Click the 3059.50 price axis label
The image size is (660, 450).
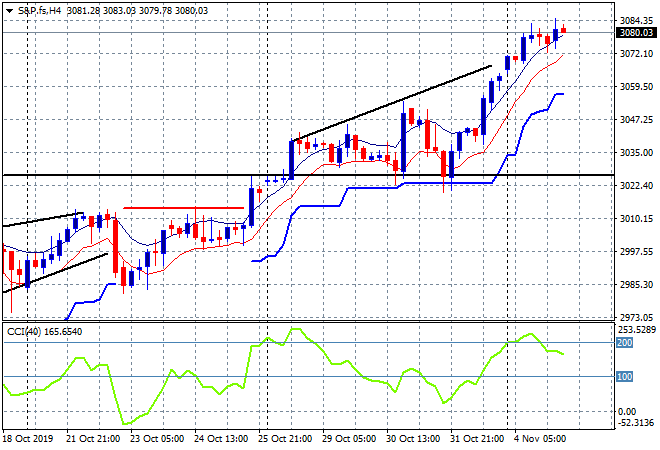(x=636, y=86)
